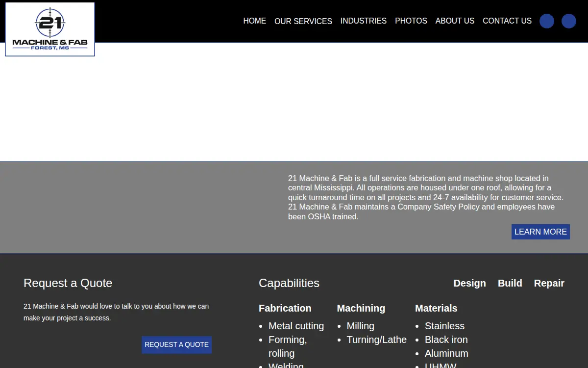
Task: Click the Design label
Action: 470,283
